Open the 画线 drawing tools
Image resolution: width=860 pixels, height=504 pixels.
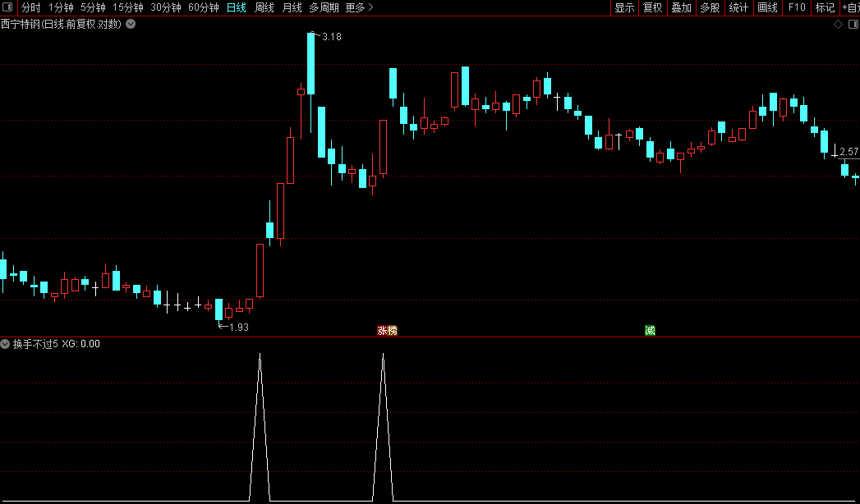coord(767,7)
